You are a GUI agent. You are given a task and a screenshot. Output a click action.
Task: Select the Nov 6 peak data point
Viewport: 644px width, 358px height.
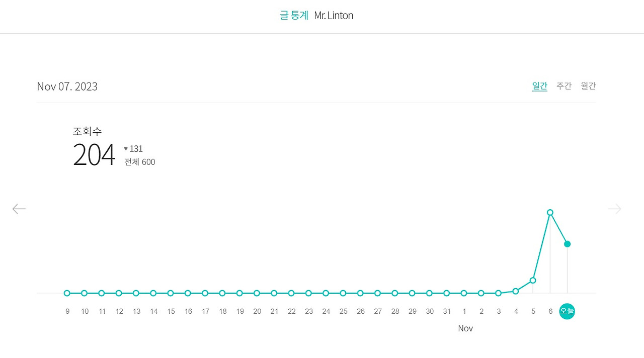(x=550, y=212)
